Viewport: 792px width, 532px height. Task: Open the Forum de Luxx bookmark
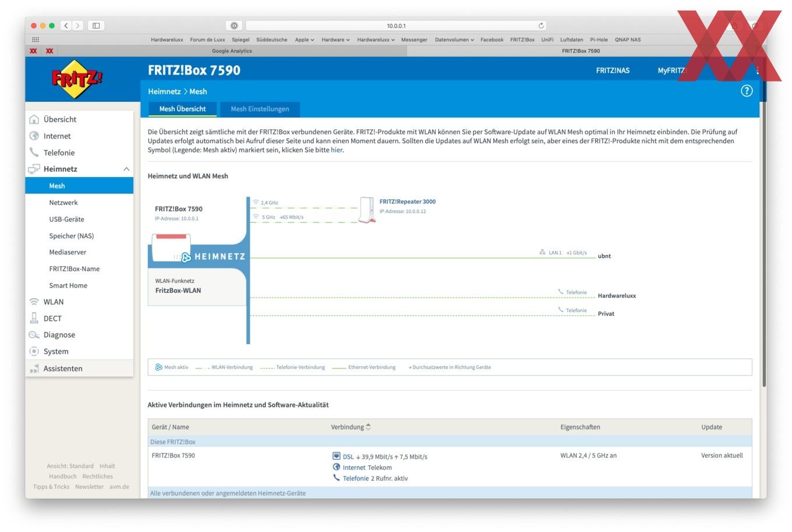pos(207,40)
